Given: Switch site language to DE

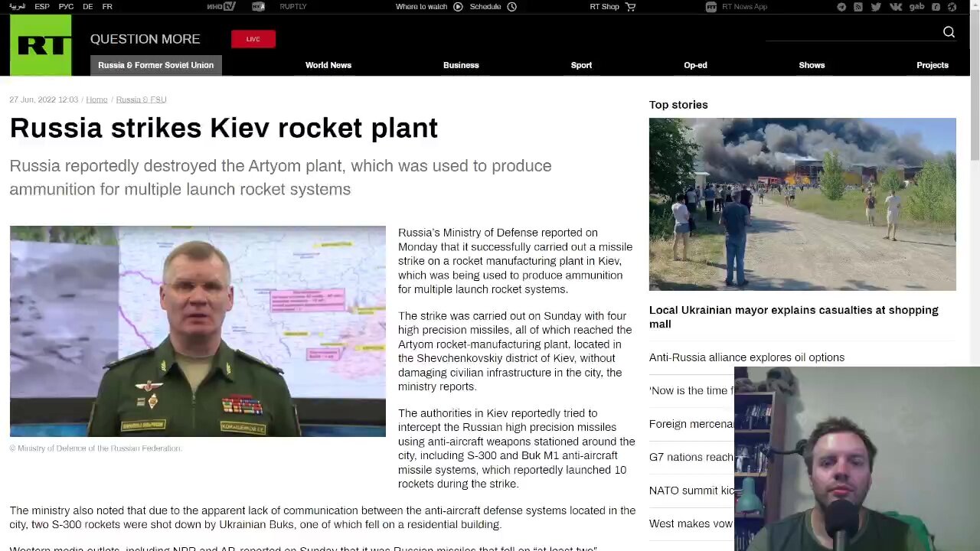Looking at the screenshot, I should point(88,6).
